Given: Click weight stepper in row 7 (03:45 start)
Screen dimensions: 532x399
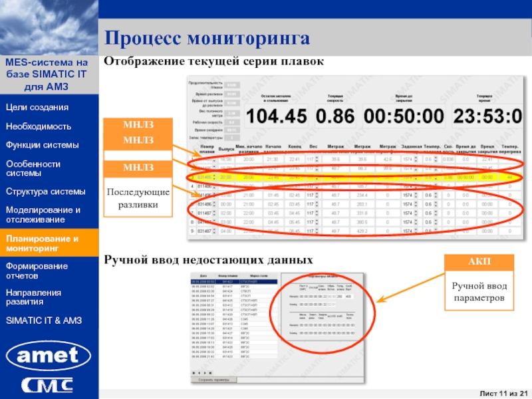Looking at the screenshot, I should click(317, 213).
